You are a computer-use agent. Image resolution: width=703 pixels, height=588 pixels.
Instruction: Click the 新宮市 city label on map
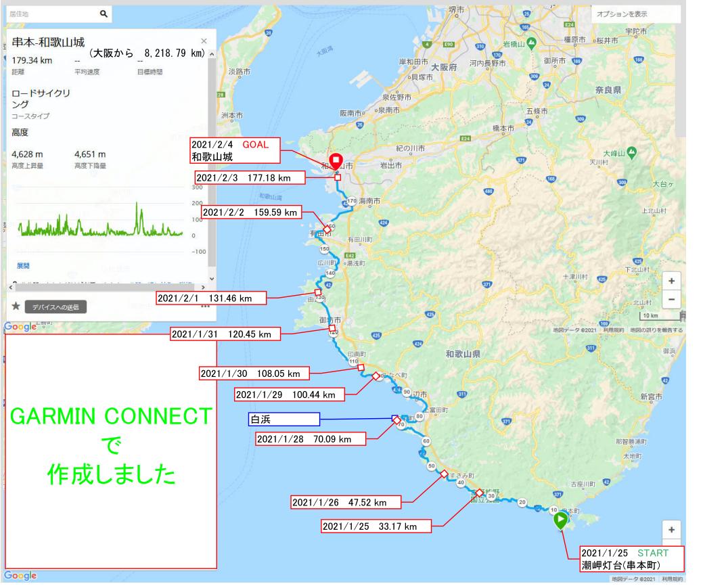(x=652, y=397)
